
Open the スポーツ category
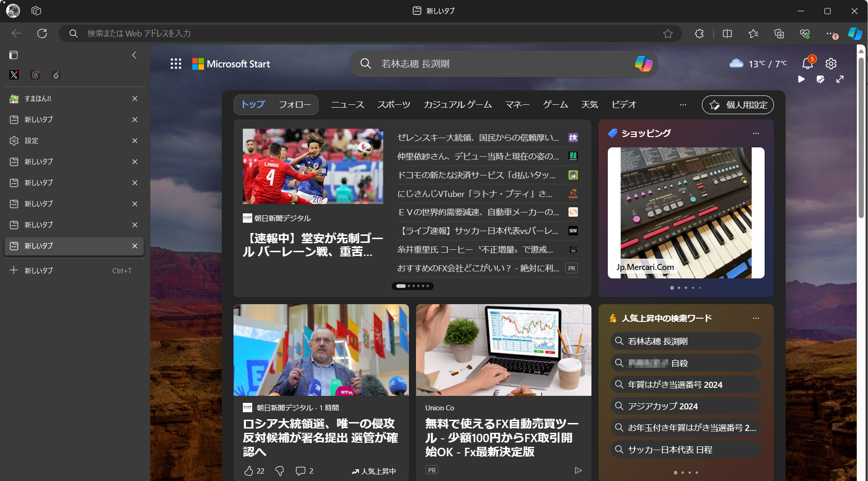(x=394, y=104)
